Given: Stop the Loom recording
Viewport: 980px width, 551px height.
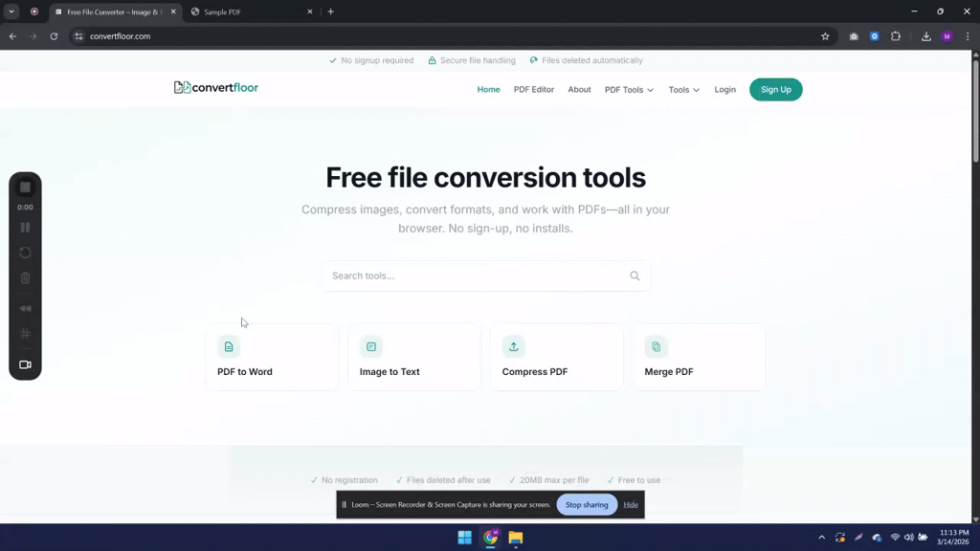Looking at the screenshot, I should tap(25, 187).
